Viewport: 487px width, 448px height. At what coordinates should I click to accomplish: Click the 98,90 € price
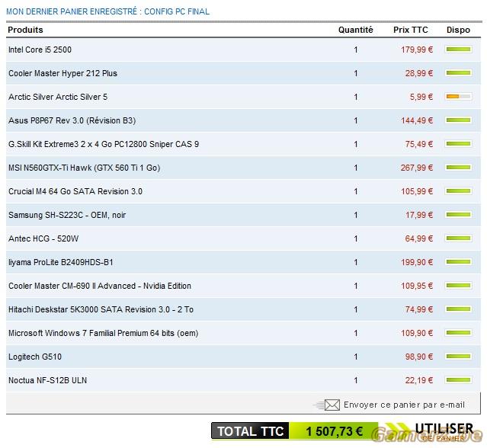pyautogui.click(x=419, y=357)
